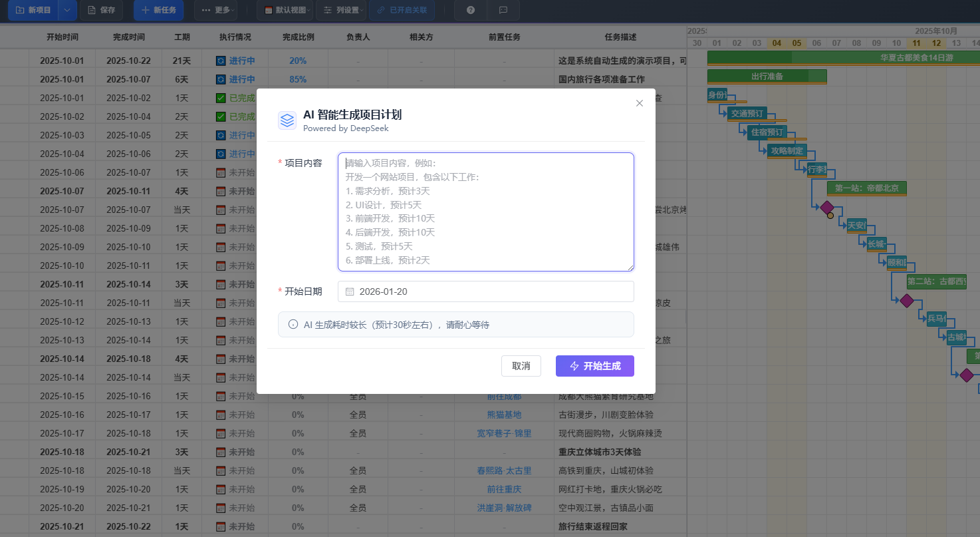Viewport: 980px width, 537px height.
Task: Click the 2025年10月 timeline month label
Action: [x=936, y=31]
